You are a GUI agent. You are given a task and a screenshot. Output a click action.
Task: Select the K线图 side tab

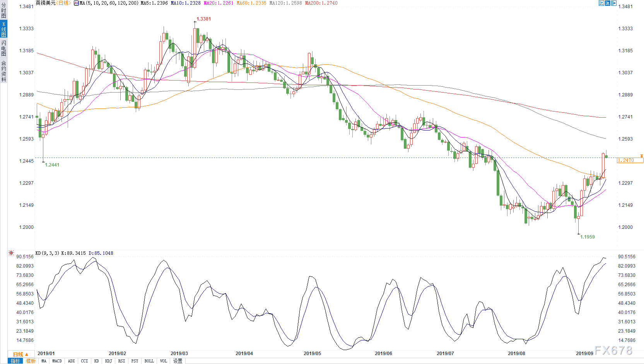pos(3,29)
